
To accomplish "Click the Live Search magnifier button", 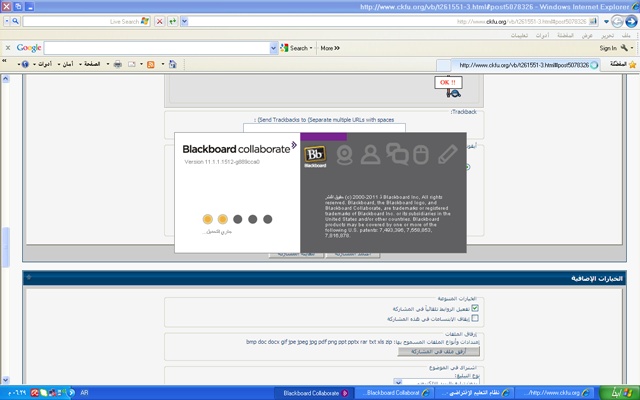I will coord(16,21).
